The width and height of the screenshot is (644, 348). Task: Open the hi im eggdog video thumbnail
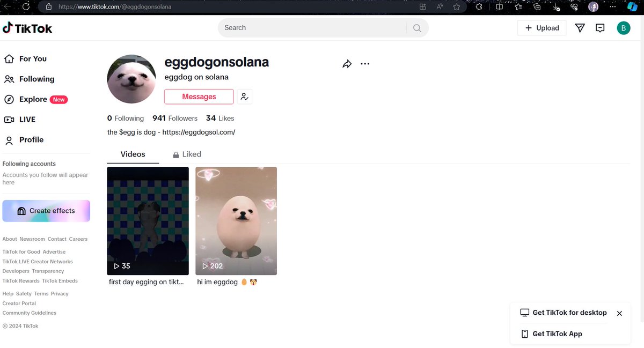coord(236,221)
